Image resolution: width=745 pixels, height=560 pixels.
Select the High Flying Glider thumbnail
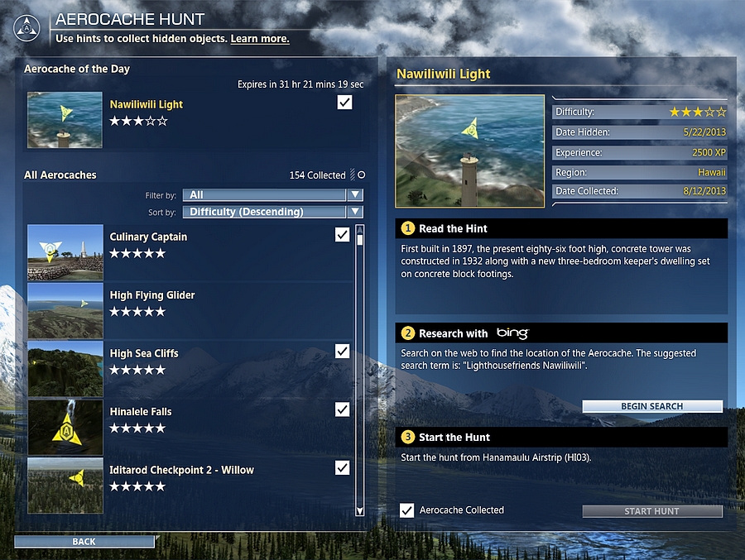[x=65, y=311]
